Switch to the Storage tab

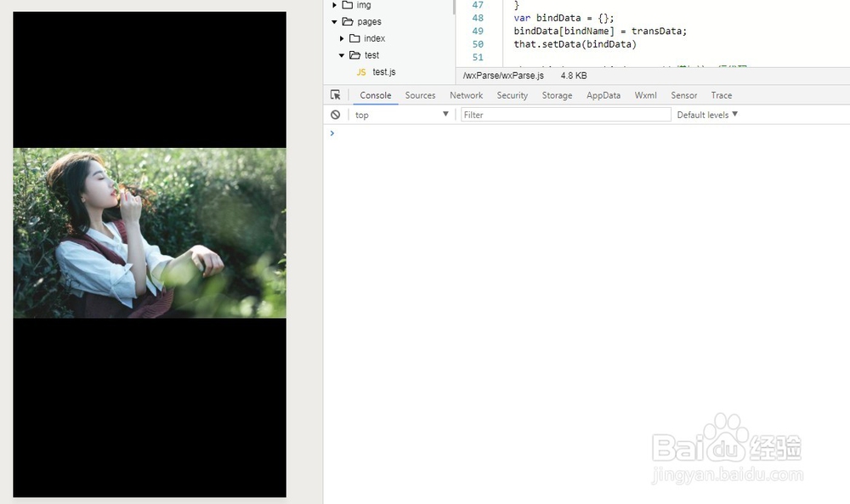click(557, 95)
